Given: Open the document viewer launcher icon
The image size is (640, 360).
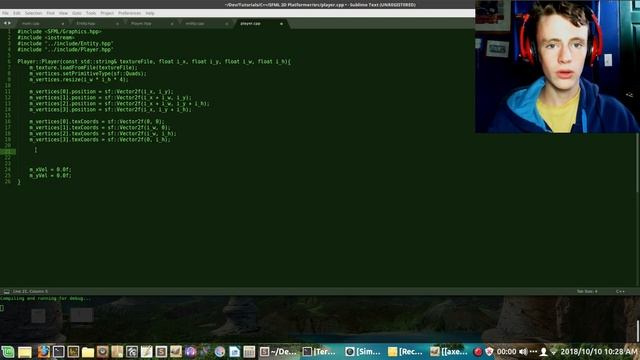Looking at the screenshot, I should pos(234,351).
